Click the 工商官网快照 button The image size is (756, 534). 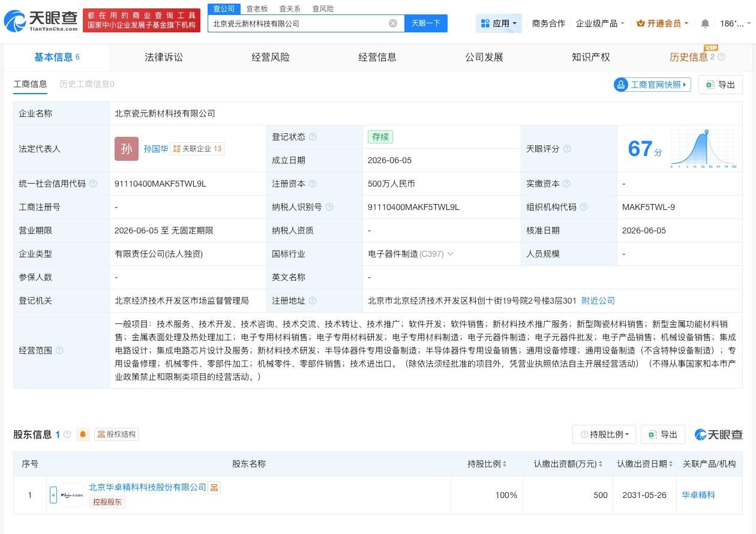(x=652, y=85)
